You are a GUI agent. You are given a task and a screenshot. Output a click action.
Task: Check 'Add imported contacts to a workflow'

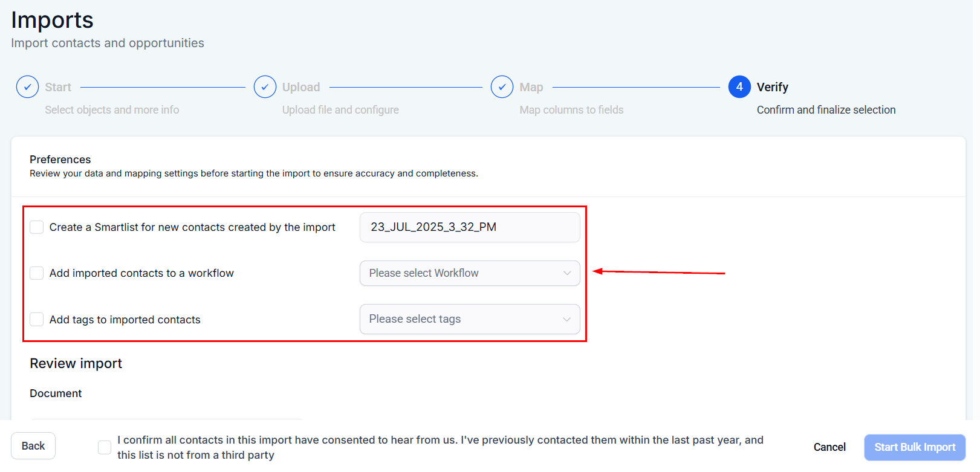click(x=36, y=273)
